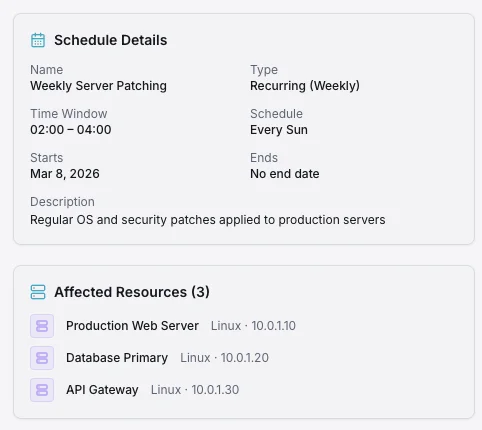Image resolution: width=482 pixels, height=430 pixels.
Task: Click the Weekly Server Patching name value
Action: point(98,86)
